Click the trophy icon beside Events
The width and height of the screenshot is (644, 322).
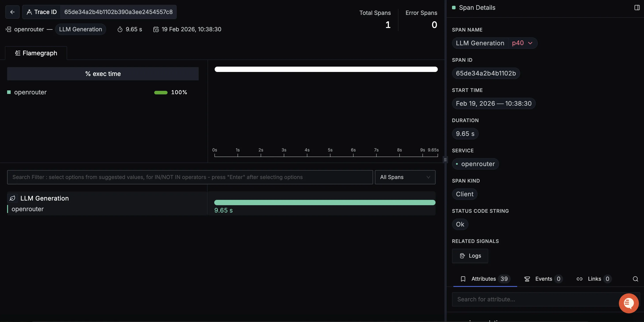527,279
